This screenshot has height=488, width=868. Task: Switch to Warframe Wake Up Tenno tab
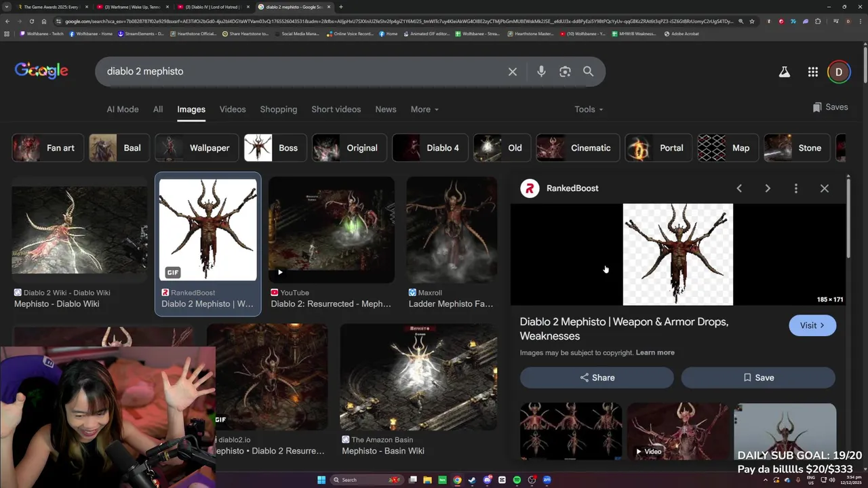[132, 7]
